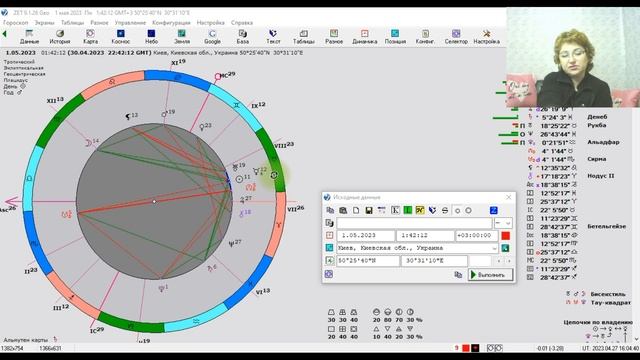Toggle the red square beside time zone
The width and height of the screenshot is (640, 360).
(506, 236)
